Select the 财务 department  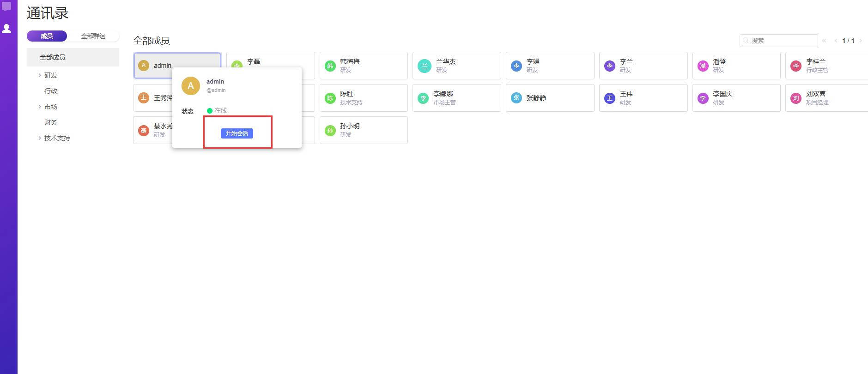click(x=51, y=122)
